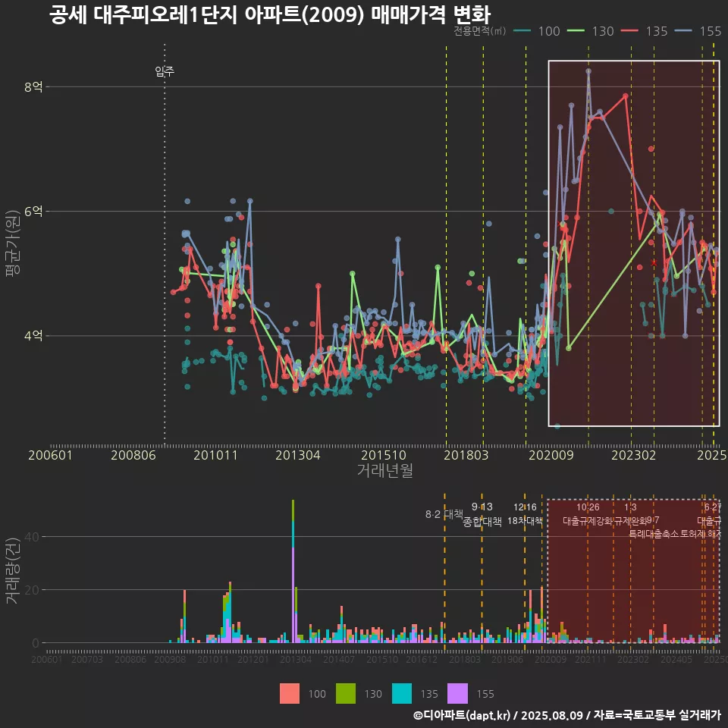Click the salmon 100 swatch in bottom legend
Screen dimensions: 728x728
coord(289,694)
